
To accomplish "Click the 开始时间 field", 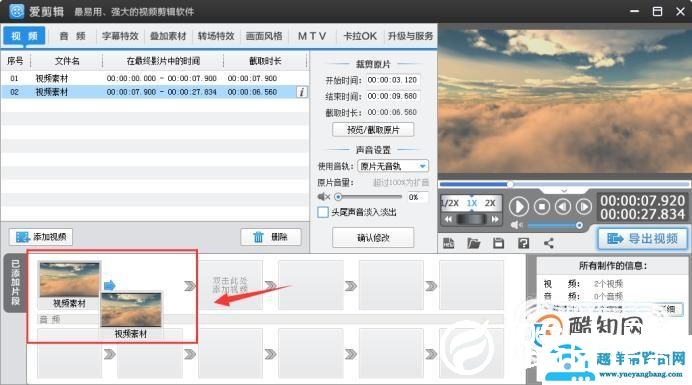I will tap(392, 80).
